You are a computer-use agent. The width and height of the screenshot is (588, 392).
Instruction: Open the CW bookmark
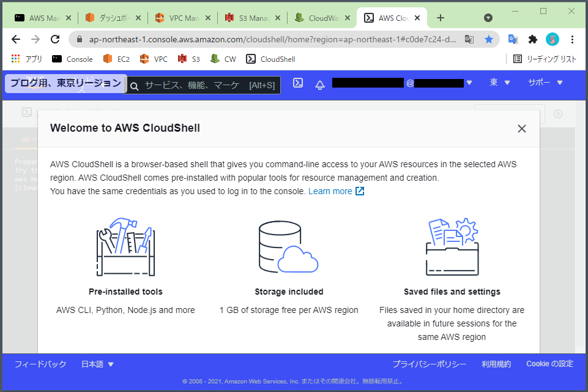click(x=223, y=59)
